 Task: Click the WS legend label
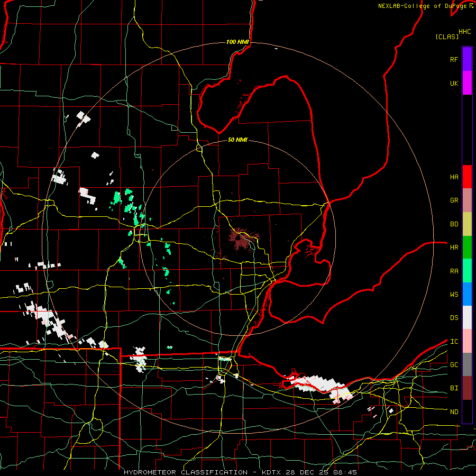pyautogui.click(x=454, y=295)
